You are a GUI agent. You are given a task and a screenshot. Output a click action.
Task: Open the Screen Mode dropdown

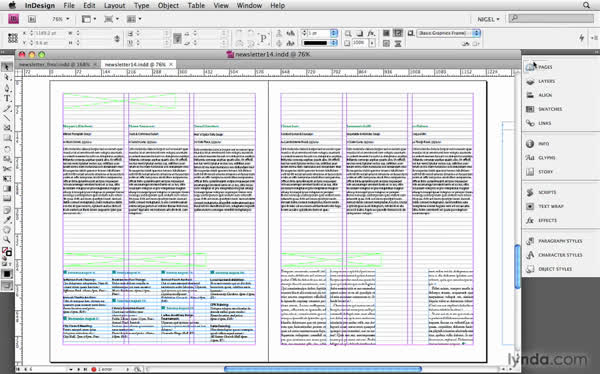pyautogui.click(x=111, y=19)
